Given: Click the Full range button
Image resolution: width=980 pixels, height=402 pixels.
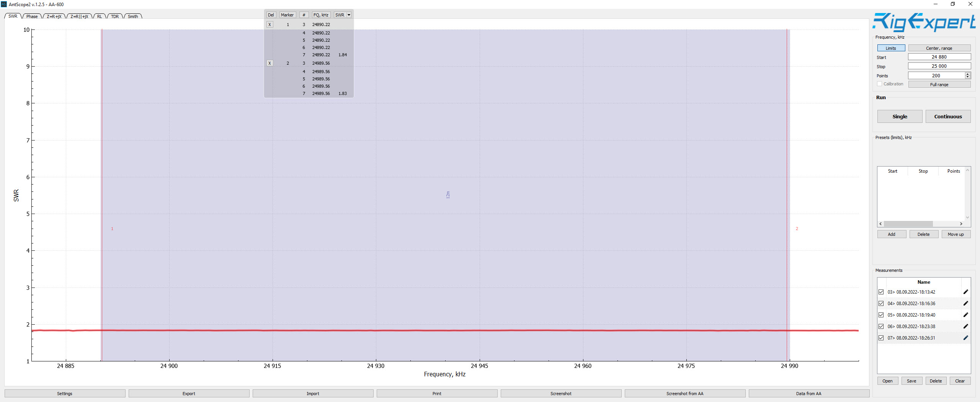Looking at the screenshot, I should point(939,84).
